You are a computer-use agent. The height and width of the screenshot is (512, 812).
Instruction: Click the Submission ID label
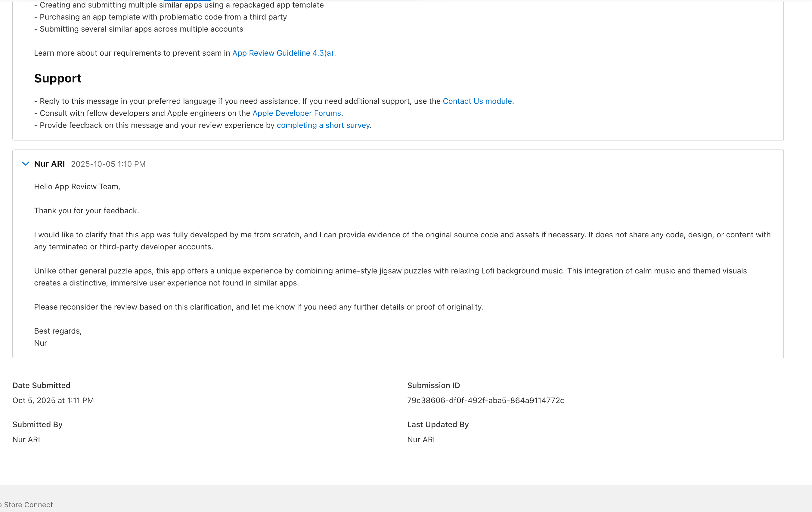[433, 385]
